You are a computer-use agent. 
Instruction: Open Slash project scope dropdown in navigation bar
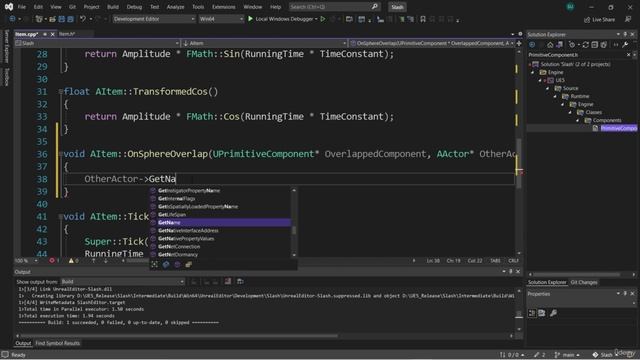(x=97, y=43)
